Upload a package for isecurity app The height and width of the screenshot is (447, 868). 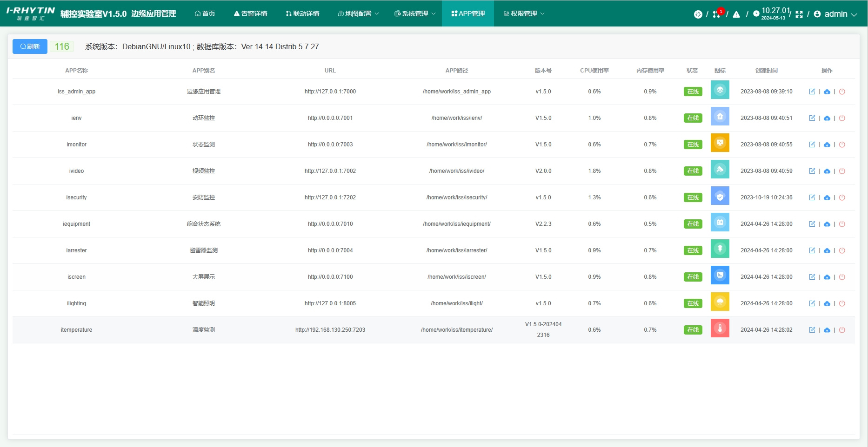827,197
